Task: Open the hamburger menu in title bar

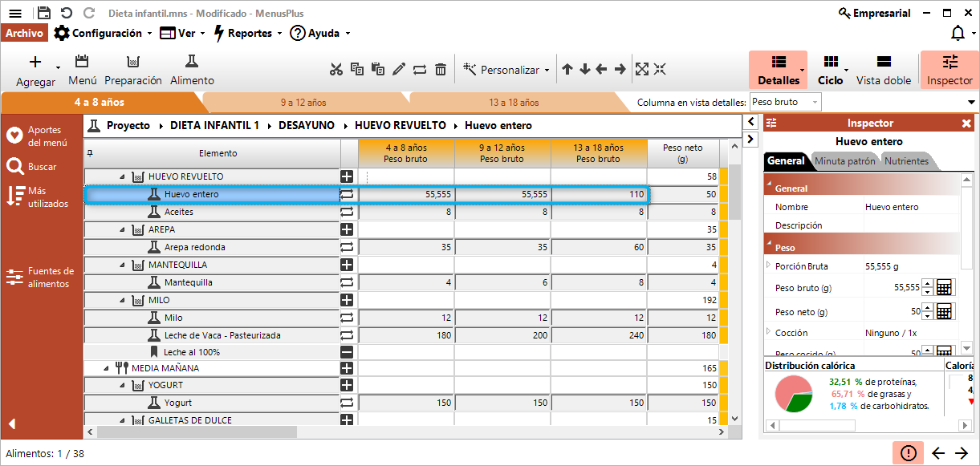Action: click(x=15, y=13)
